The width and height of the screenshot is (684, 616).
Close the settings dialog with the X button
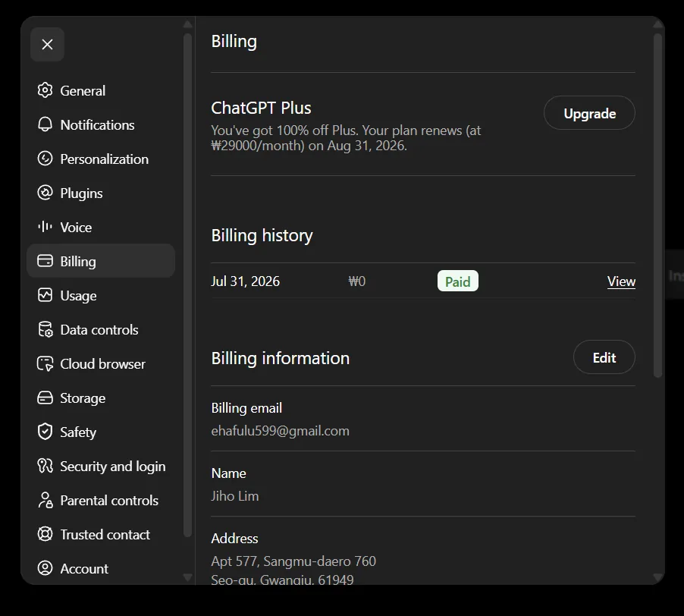[x=47, y=44]
